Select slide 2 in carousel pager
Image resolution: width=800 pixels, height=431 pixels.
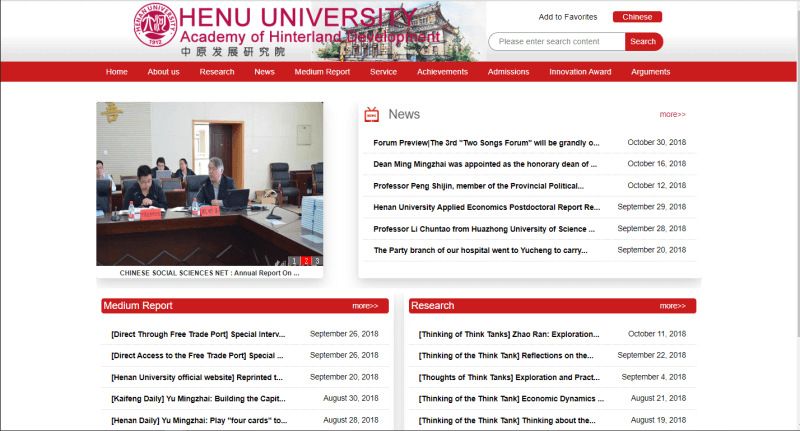[x=306, y=261]
